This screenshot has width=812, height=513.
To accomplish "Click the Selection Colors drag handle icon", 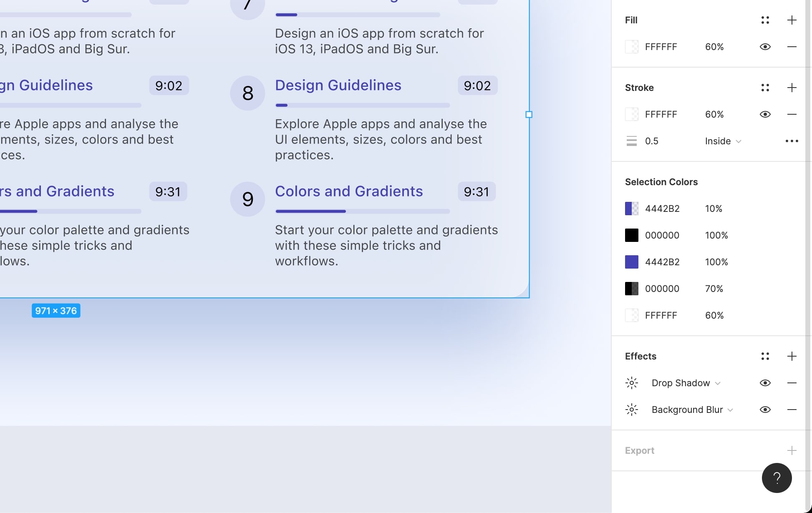I will (x=765, y=181).
